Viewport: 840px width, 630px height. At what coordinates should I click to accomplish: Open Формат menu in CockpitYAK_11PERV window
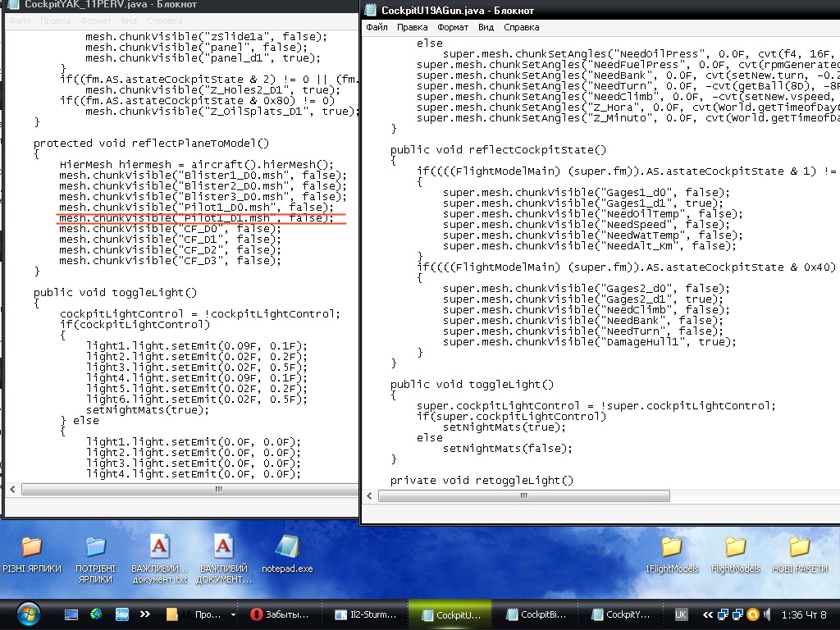pos(96,21)
